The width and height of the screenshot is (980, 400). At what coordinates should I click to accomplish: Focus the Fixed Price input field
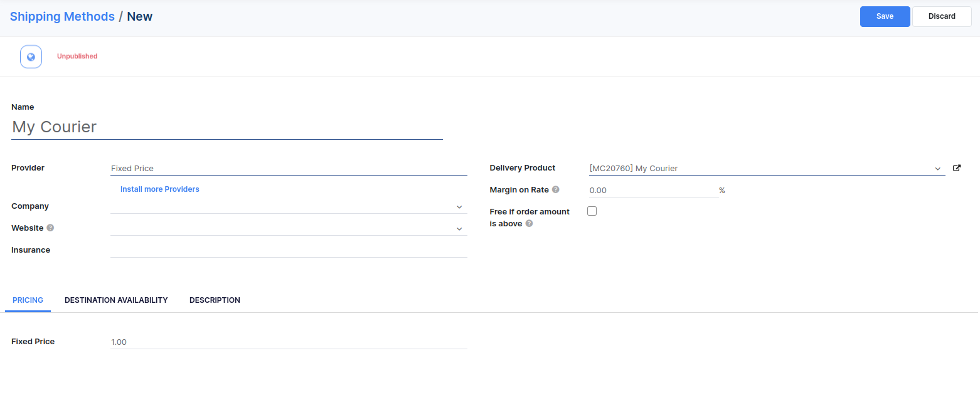pyautogui.click(x=289, y=342)
